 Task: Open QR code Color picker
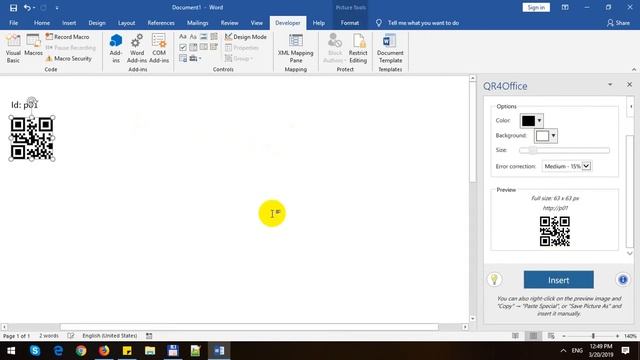pos(531,120)
